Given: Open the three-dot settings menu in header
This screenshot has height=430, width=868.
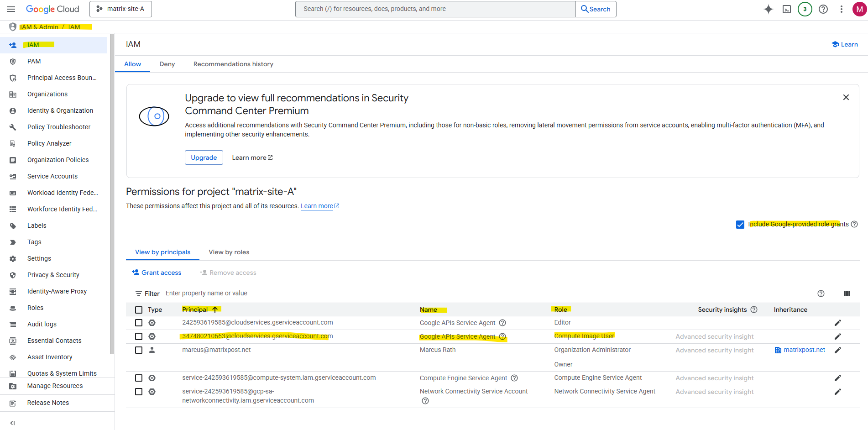Looking at the screenshot, I should (842, 9).
